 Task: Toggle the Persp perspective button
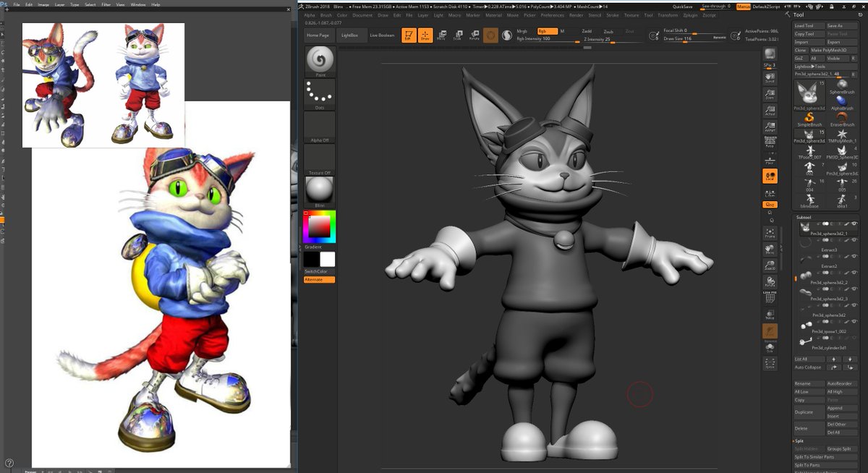tap(770, 142)
